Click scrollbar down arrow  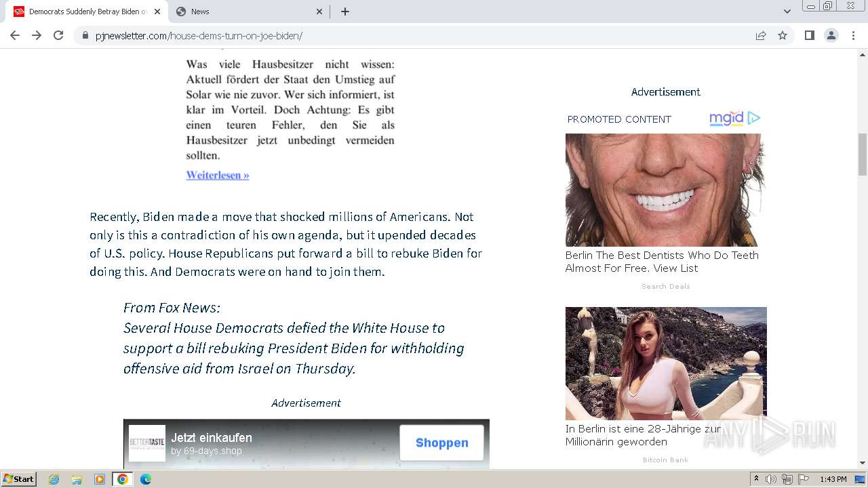(x=863, y=463)
